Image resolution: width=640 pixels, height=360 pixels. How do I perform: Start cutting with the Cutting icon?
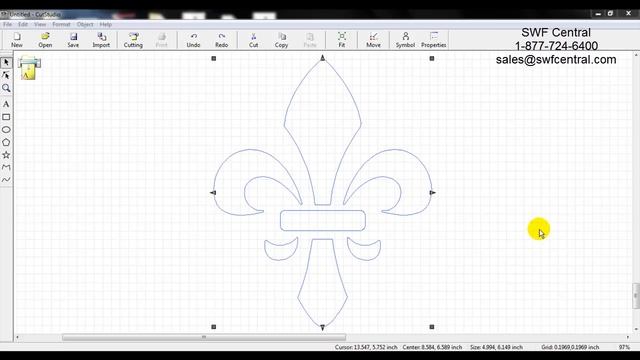coord(133,40)
